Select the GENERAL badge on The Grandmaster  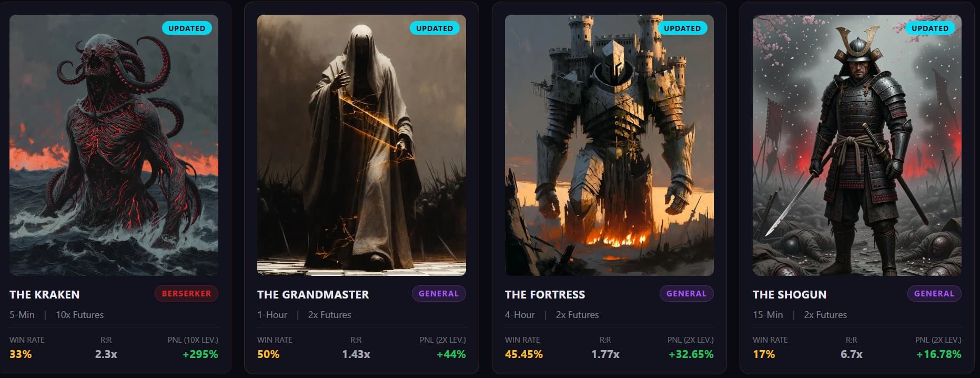pyautogui.click(x=439, y=294)
